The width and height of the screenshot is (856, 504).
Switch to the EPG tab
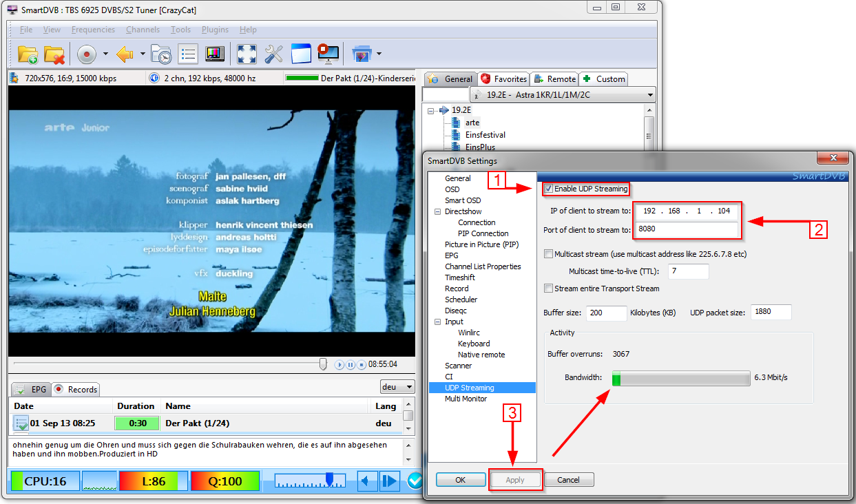(32, 389)
